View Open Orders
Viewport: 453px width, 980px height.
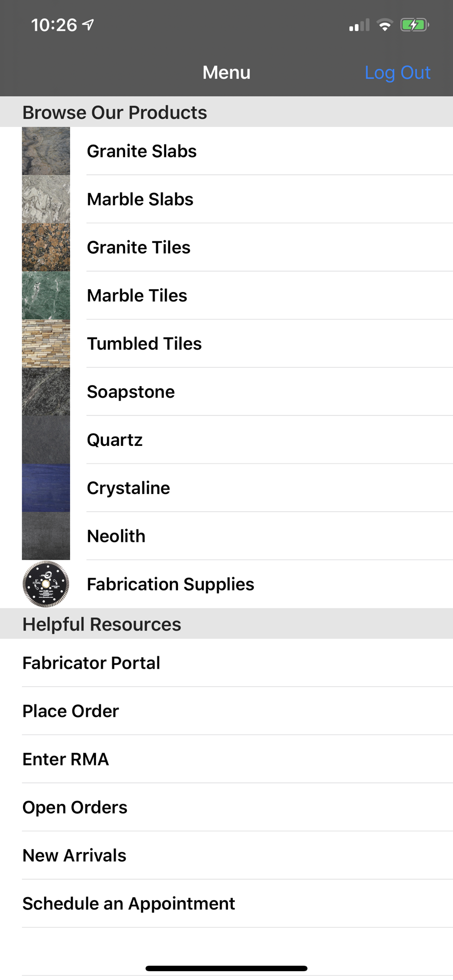(75, 807)
